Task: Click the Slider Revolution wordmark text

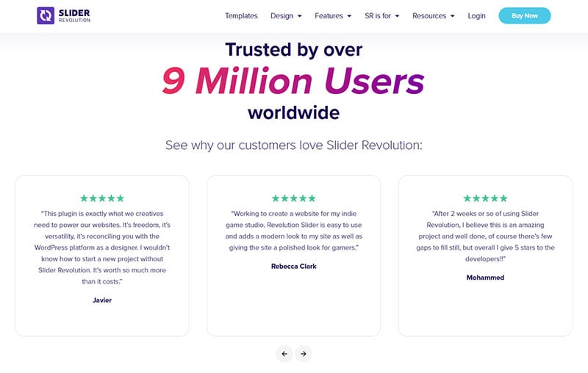Action: pos(74,15)
